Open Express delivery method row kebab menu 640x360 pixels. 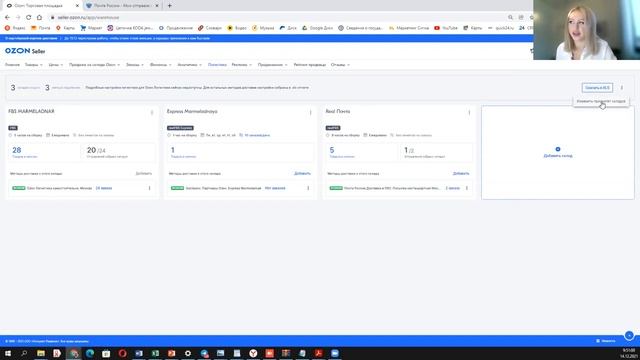point(308,188)
